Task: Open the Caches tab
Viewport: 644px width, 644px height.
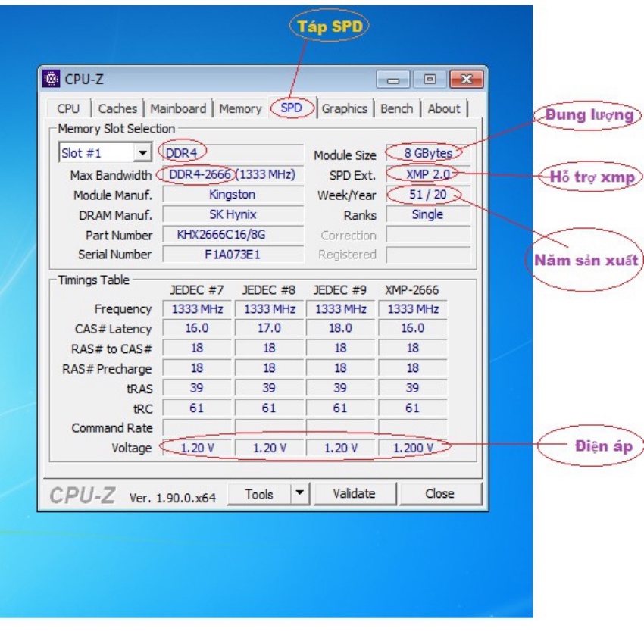Action: (x=117, y=109)
